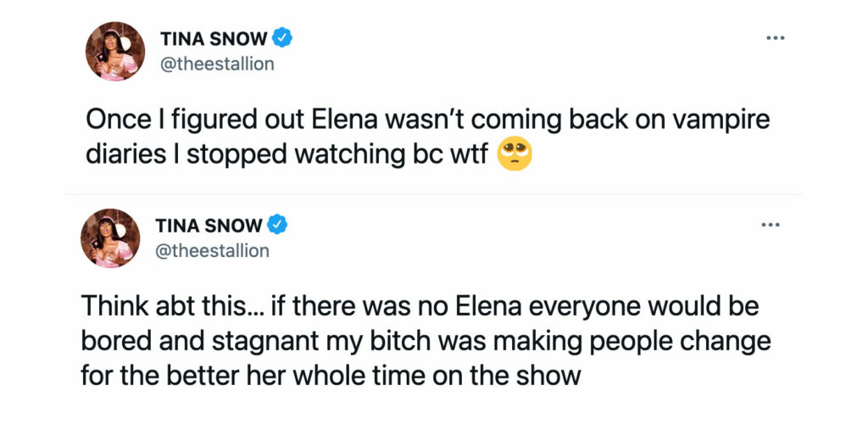Screen dimensions: 868x447
Task: Open the profile avatar on the 'Think abt this' tweet
Action: pos(110,238)
